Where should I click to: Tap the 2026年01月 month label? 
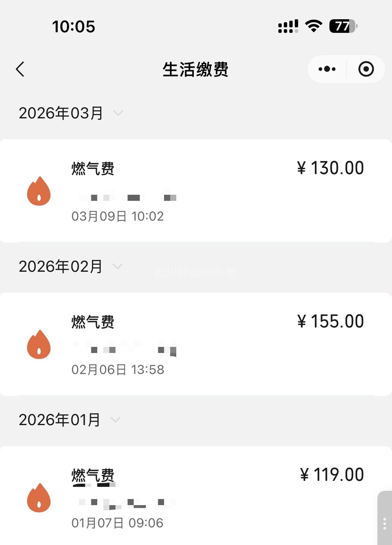[x=59, y=420]
